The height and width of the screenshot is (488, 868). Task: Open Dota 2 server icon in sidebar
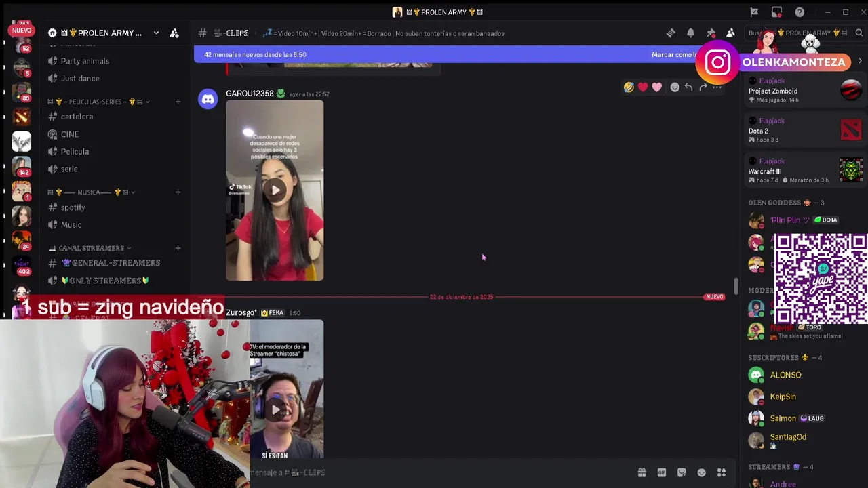(21, 117)
